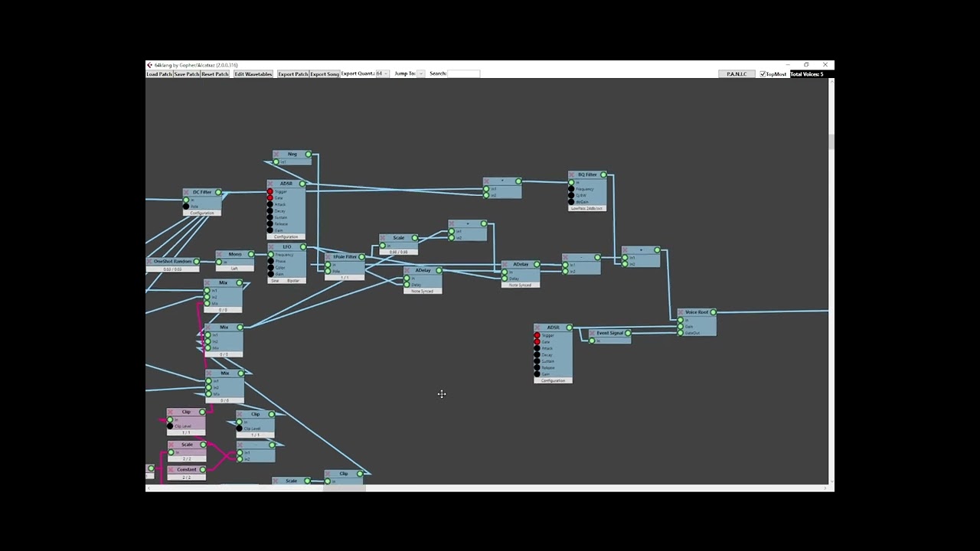Select the Pole input port on 1Pole Filter

pos(328,271)
